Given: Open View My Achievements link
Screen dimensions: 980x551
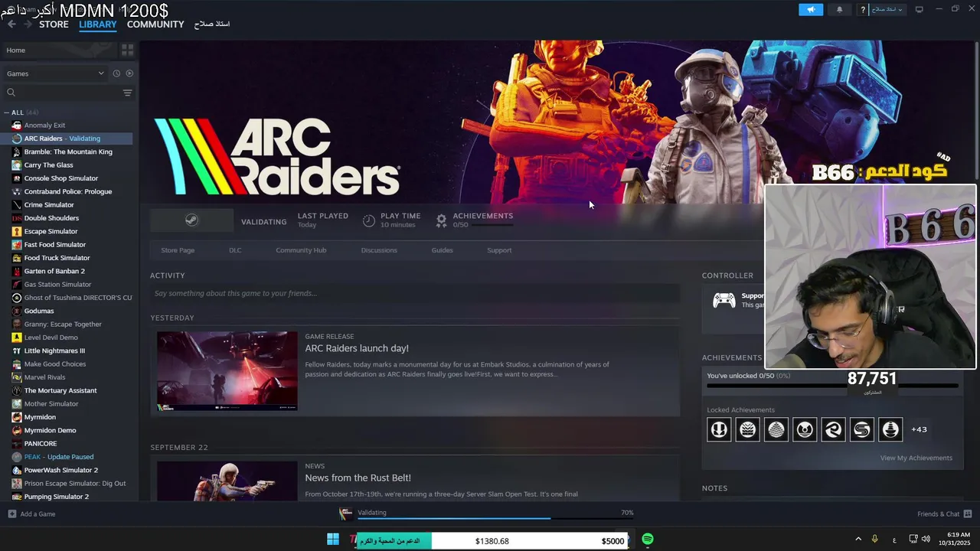Looking at the screenshot, I should click(x=916, y=458).
